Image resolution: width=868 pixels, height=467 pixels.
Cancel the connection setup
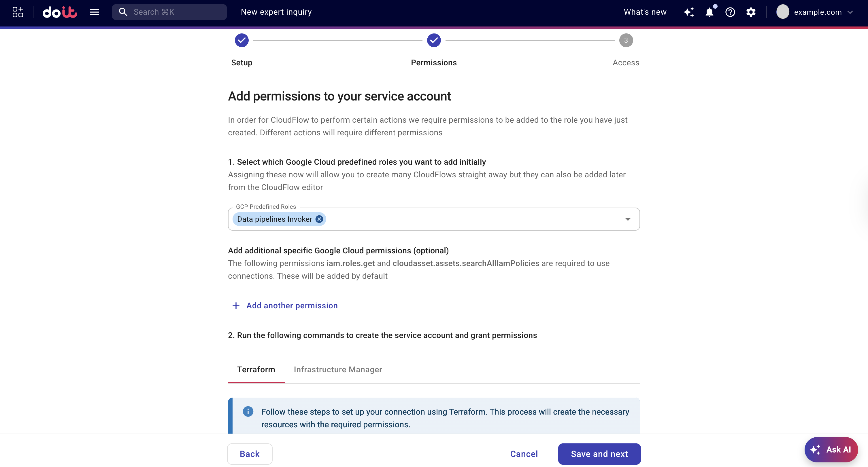524,454
